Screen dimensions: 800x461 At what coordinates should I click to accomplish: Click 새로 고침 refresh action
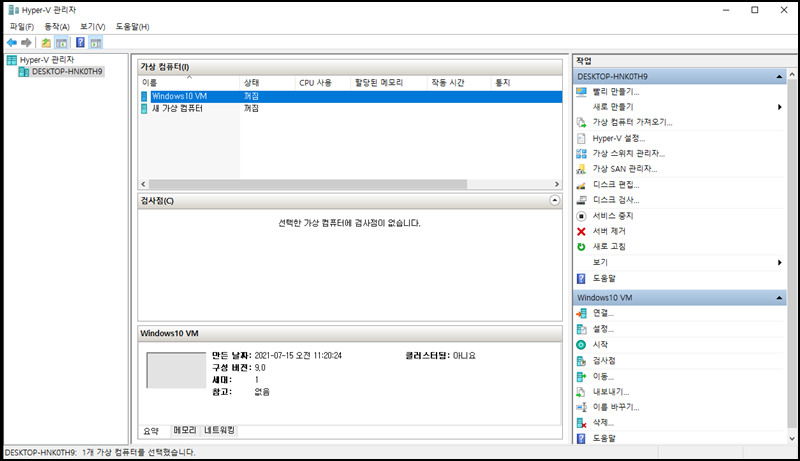[x=609, y=246]
